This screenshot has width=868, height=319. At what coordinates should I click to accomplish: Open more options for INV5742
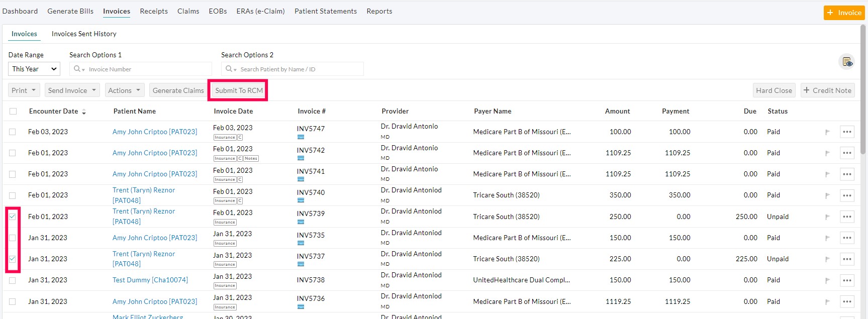point(847,153)
